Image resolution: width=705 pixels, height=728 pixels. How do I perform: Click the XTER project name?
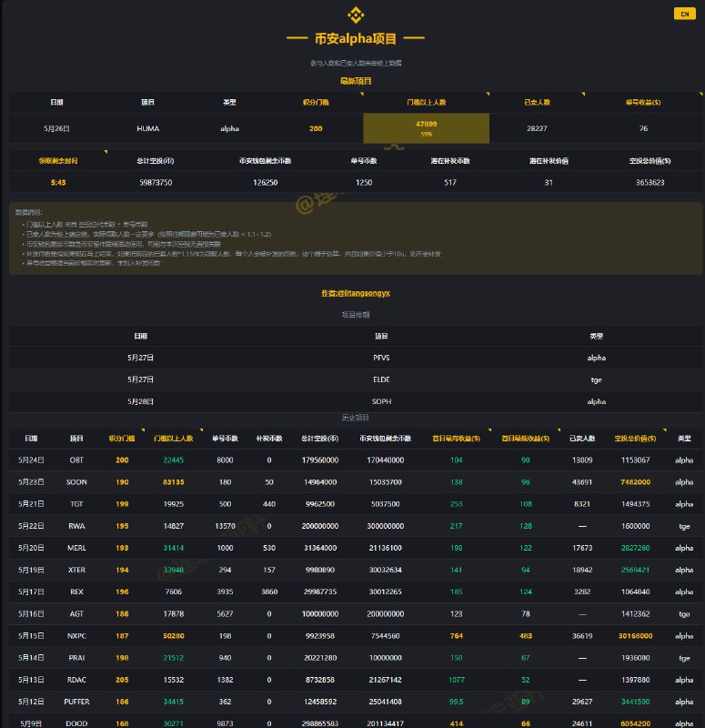click(76, 571)
